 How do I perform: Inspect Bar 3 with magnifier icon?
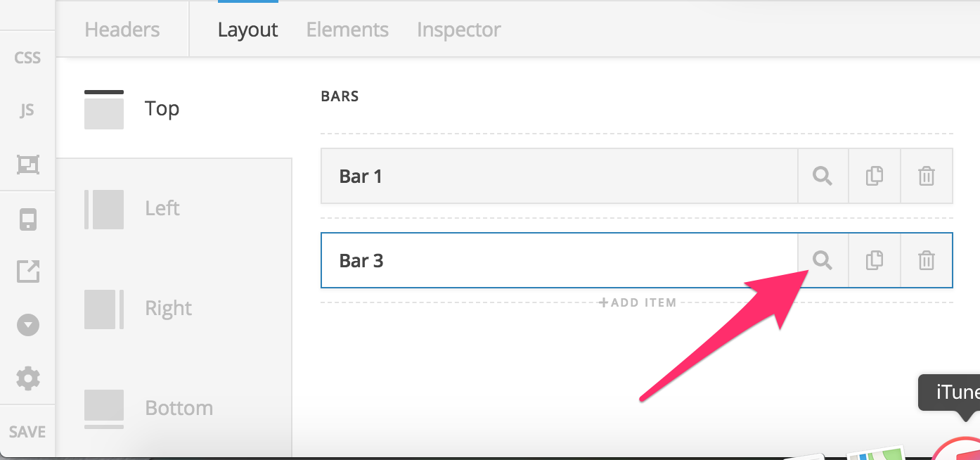tap(823, 260)
